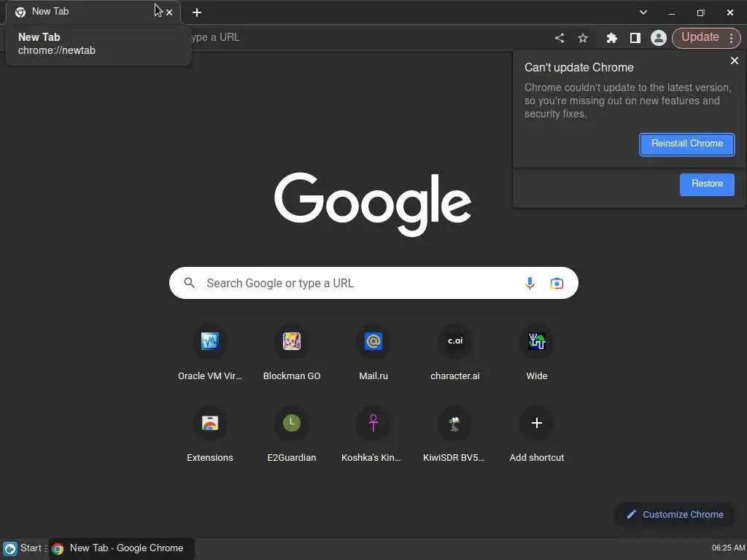Close the New Tab tab

click(169, 12)
